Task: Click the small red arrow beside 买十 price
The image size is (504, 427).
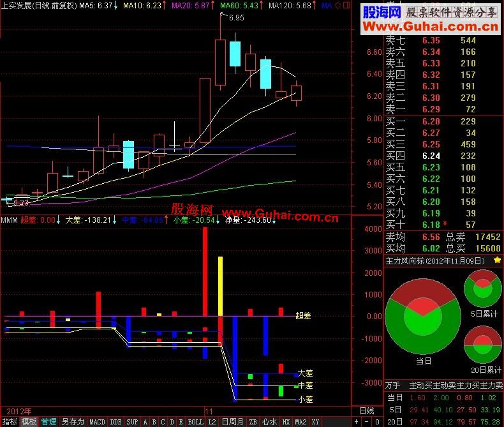Action: point(445,223)
